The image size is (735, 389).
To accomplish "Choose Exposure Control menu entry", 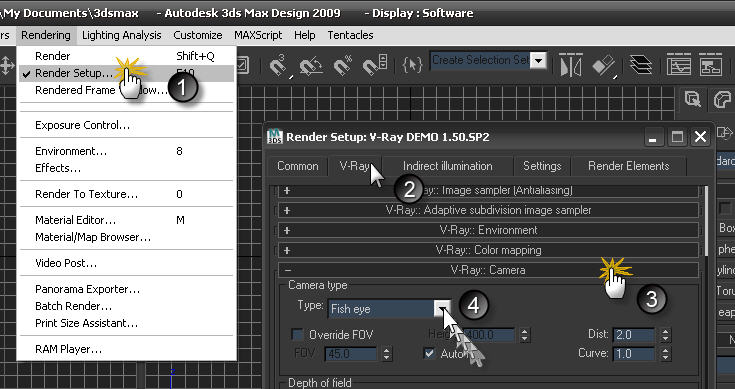I will point(126,125).
